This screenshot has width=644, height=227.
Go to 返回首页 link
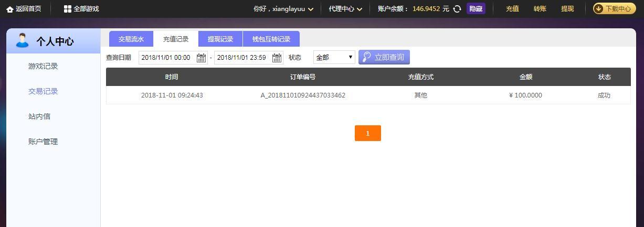click(28, 9)
